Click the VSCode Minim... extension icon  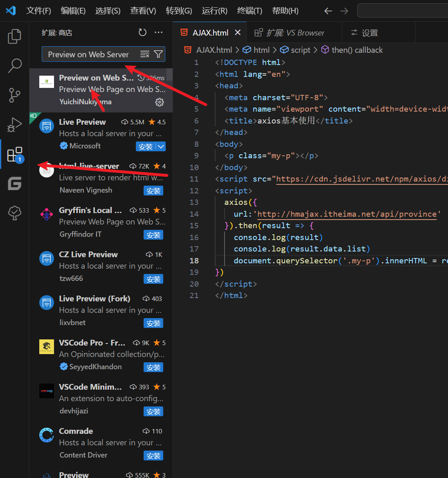pyautogui.click(x=47, y=391)
